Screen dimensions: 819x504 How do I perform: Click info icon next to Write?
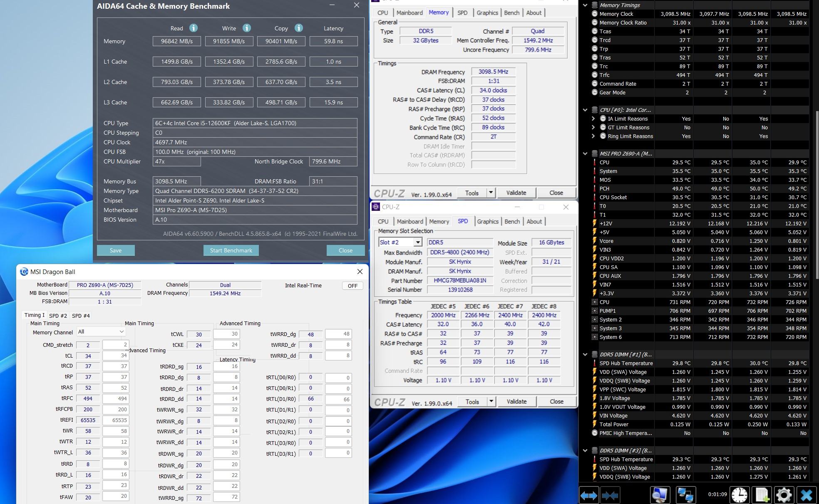246,28
